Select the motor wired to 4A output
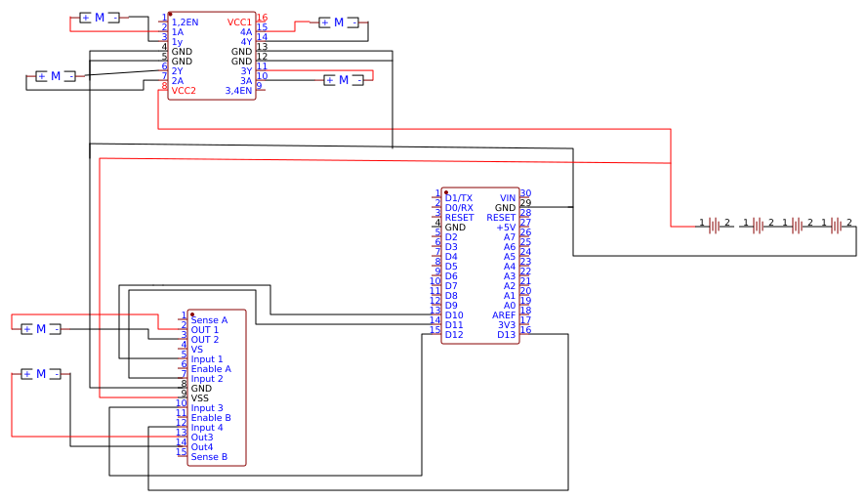 coord(339,22)
